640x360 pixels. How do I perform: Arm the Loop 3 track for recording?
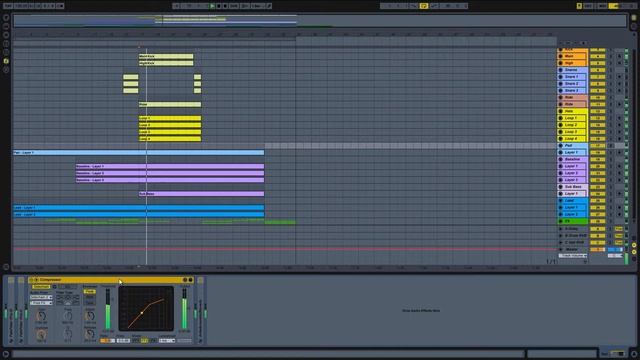tap(620, 132)
